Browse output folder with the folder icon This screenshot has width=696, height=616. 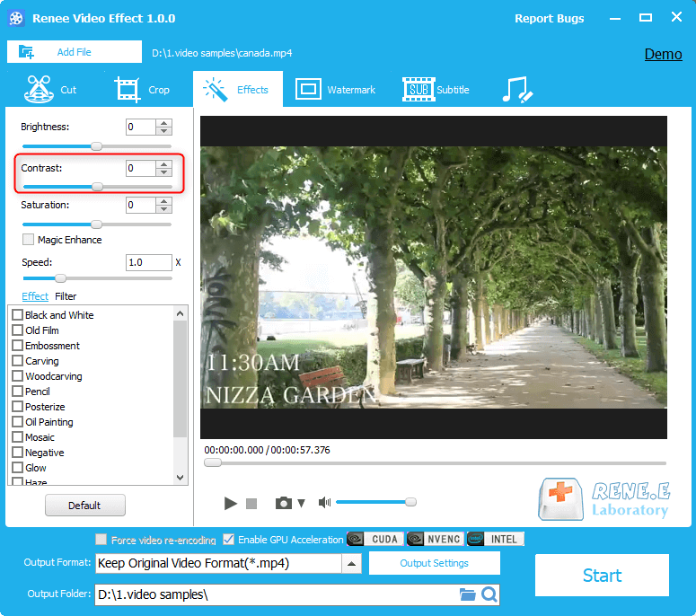click(467, 594)
